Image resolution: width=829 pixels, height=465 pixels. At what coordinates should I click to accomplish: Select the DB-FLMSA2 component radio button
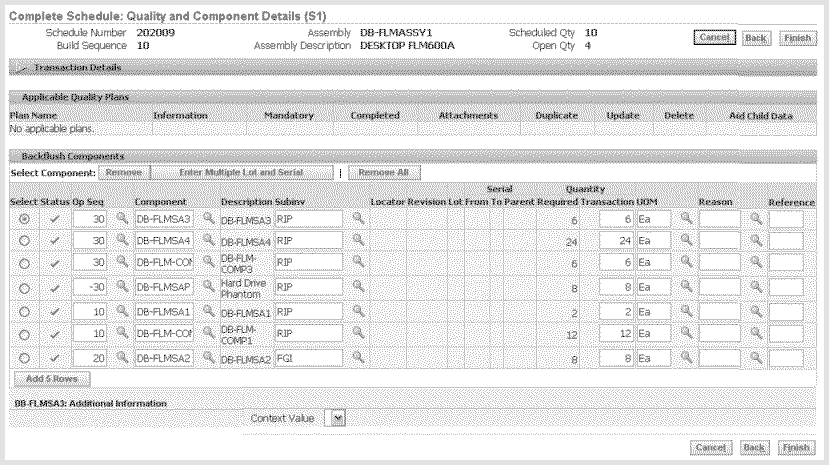tap(24, 358)
